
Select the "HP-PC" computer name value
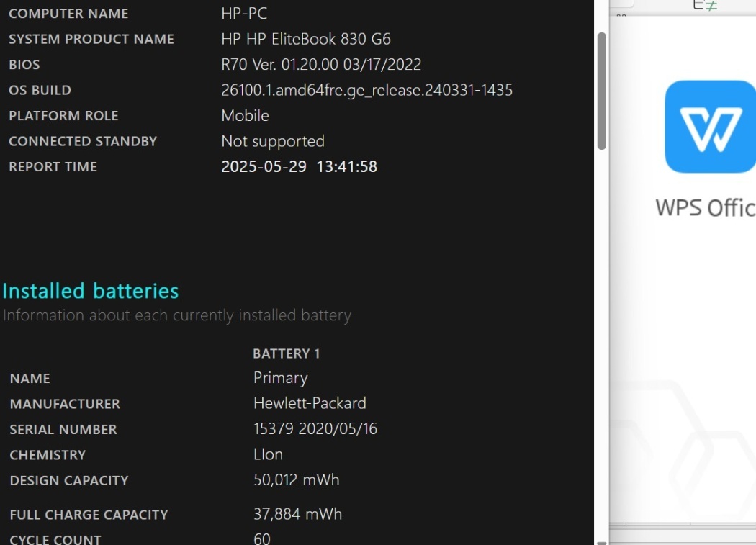coord(244,13)
